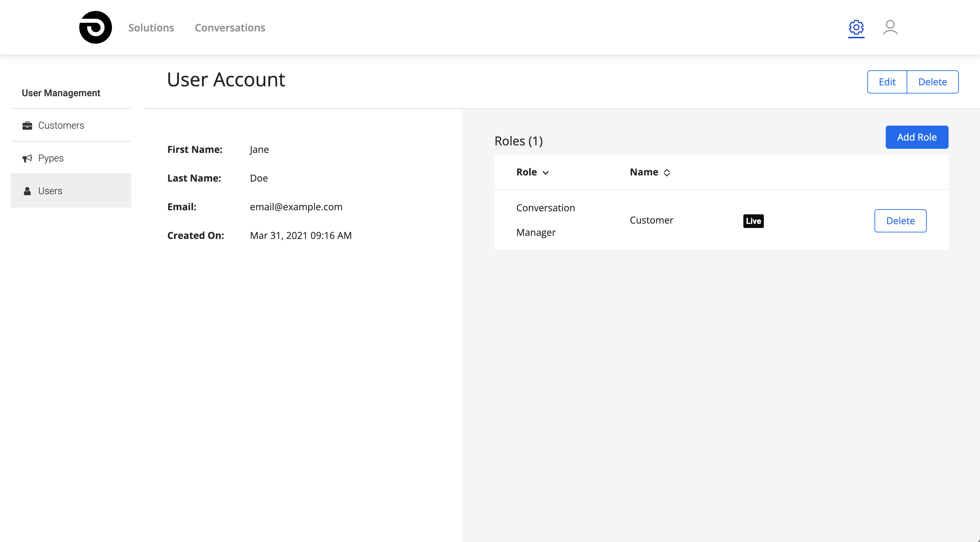
Task: Click the Edit user account button
Action: click(x=887, y=82)
